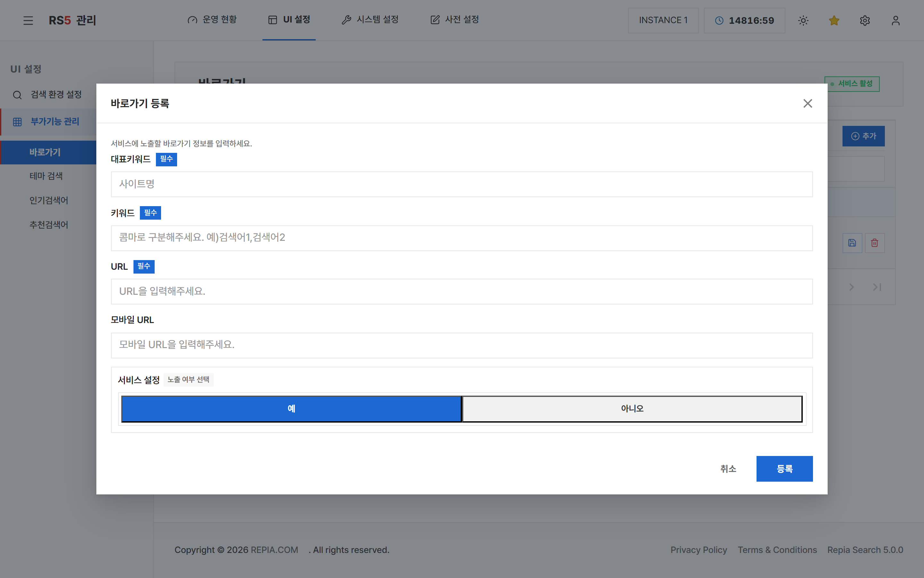
Task: Click the 대표키워드 사이트명 input field
Action: (462, 184)
